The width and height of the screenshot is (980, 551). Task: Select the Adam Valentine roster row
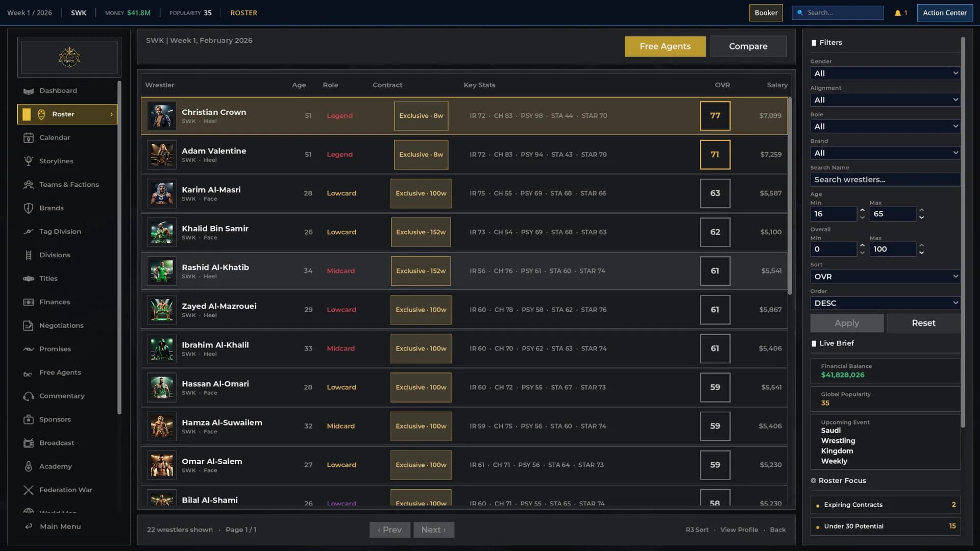464,155
